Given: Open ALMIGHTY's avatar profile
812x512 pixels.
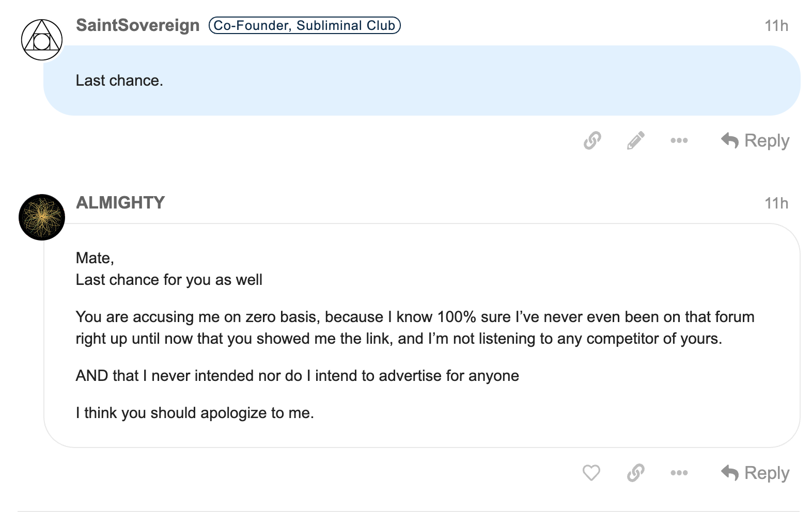Looking at the screenshot, I should (42, 217).
